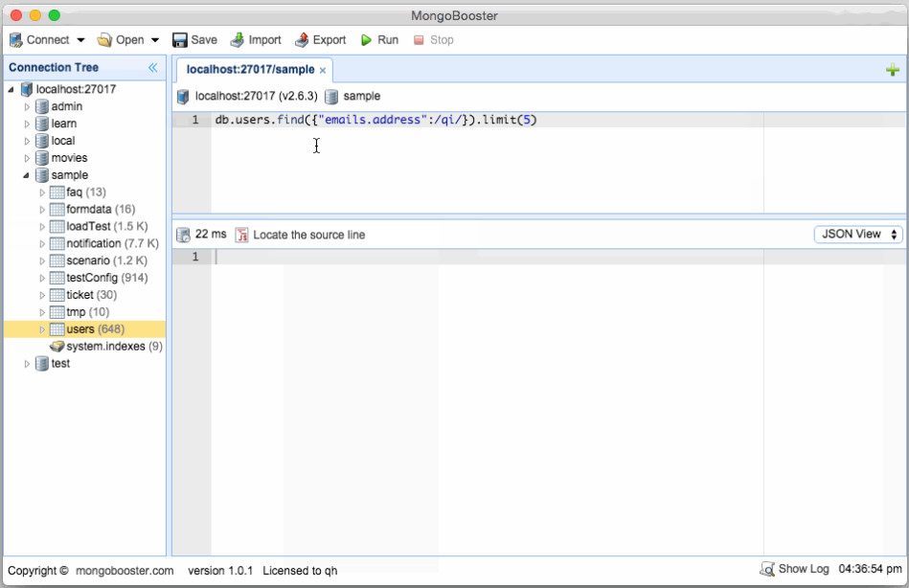909x588 pixels.
Task: Save the script with Save button
Action: coord(194,40)
